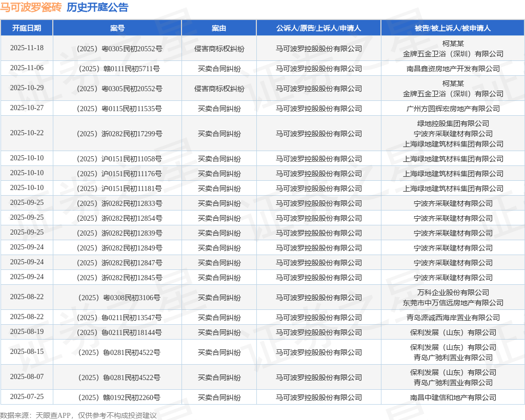Click defendant 南昌中建信和地产有限公司
Viewport: 525px width, 420px height.
[x=453, y=397]
